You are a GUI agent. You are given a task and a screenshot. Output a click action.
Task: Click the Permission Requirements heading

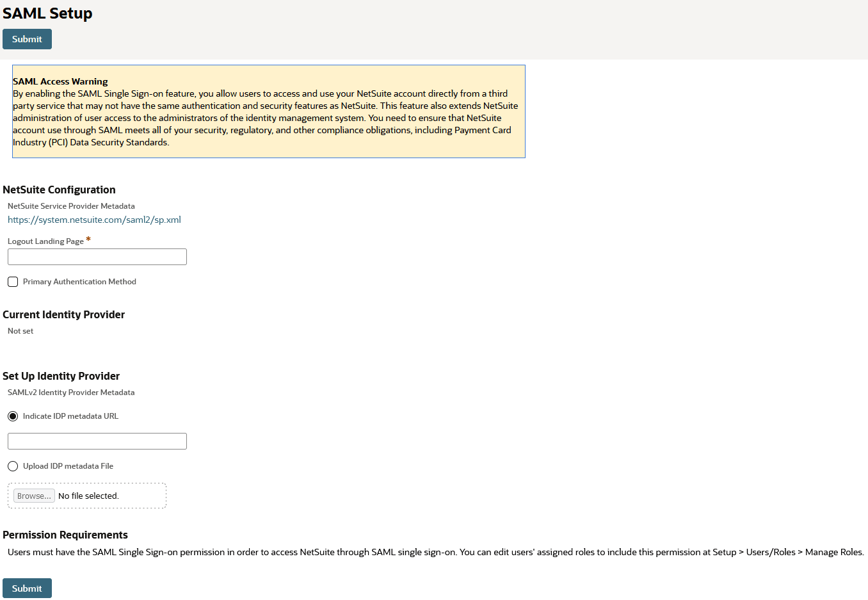pyautogui.click(x=65, y=535)
